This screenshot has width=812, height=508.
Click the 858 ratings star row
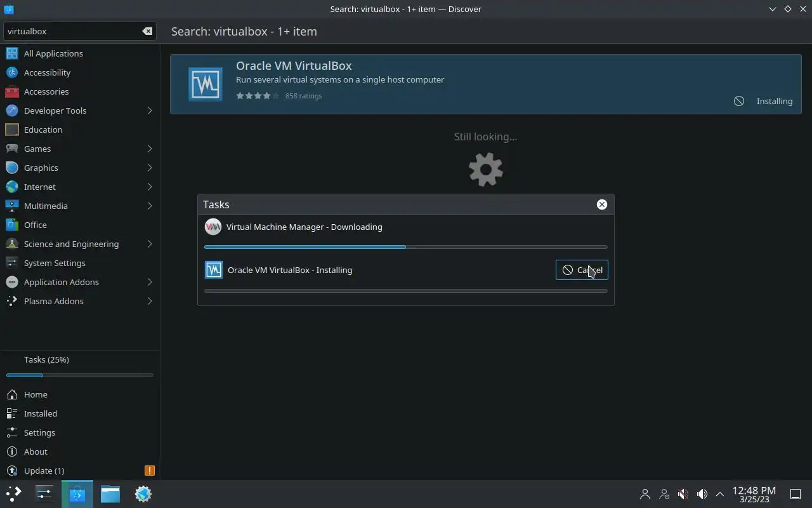[258, 96]
